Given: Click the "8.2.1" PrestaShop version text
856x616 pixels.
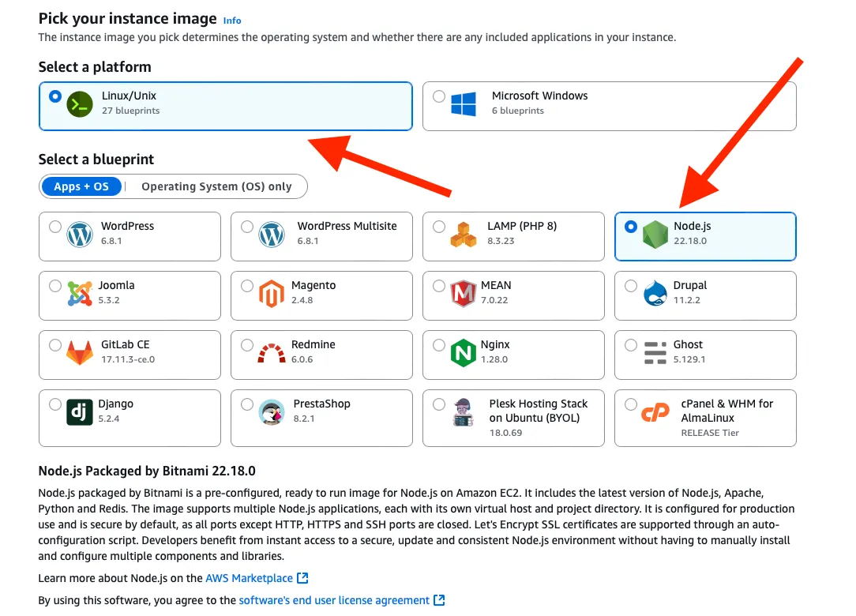Looking at the screenshot, I should [303, 419].
